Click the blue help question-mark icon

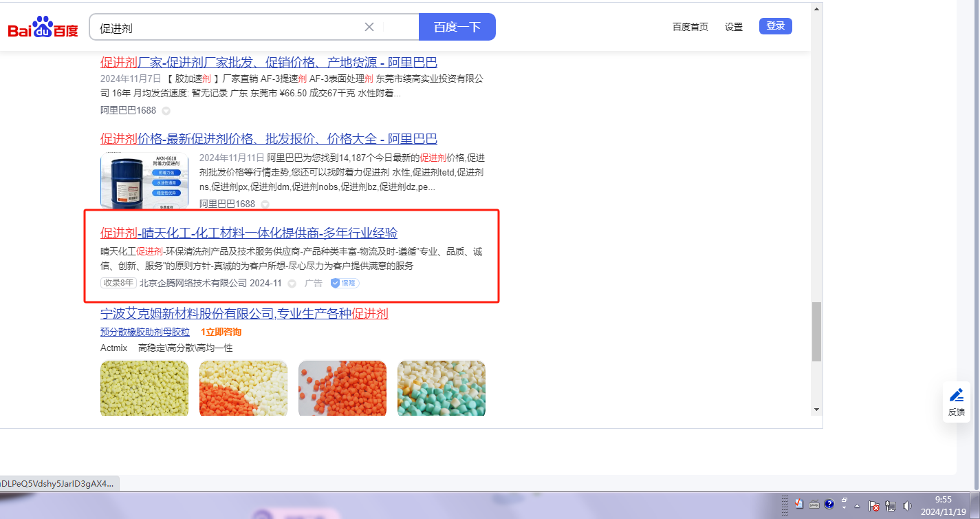click(x=829, y=505)
